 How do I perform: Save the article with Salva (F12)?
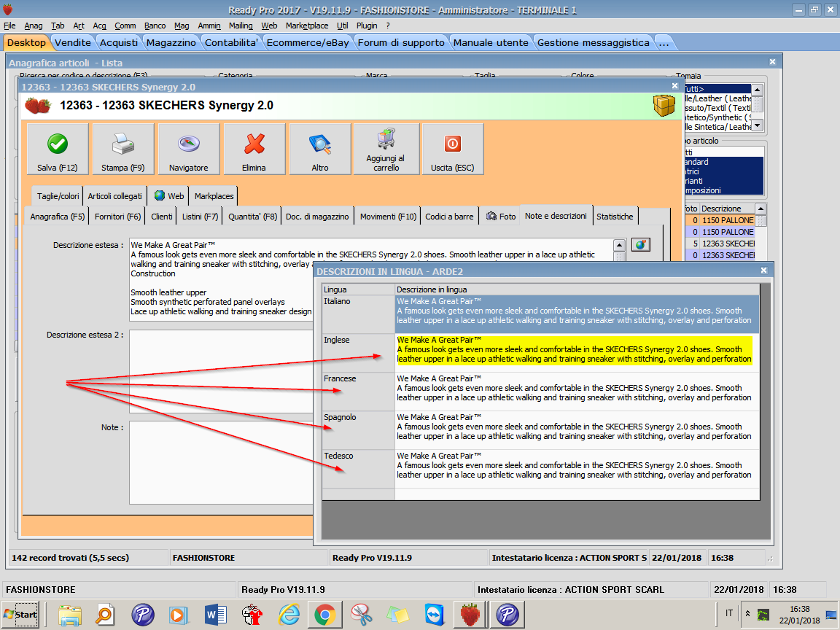pos(58,149)
